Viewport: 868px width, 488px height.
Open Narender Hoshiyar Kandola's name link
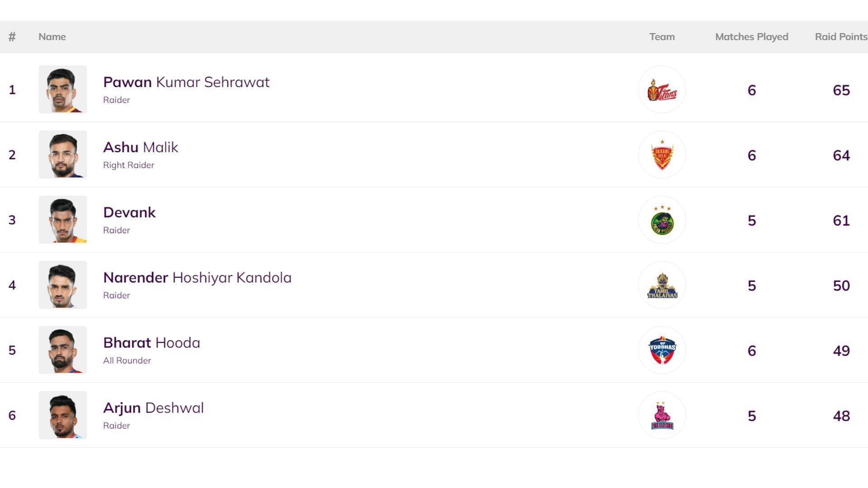[197, 277]
